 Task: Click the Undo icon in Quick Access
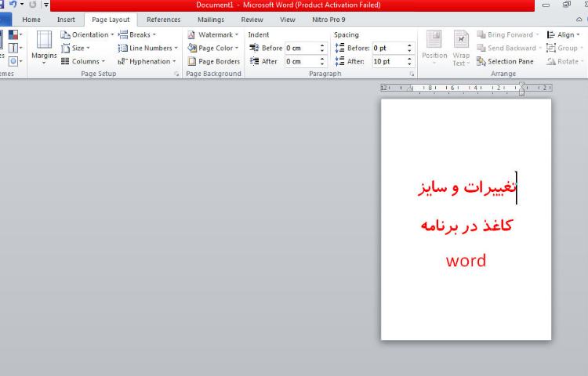13,5
